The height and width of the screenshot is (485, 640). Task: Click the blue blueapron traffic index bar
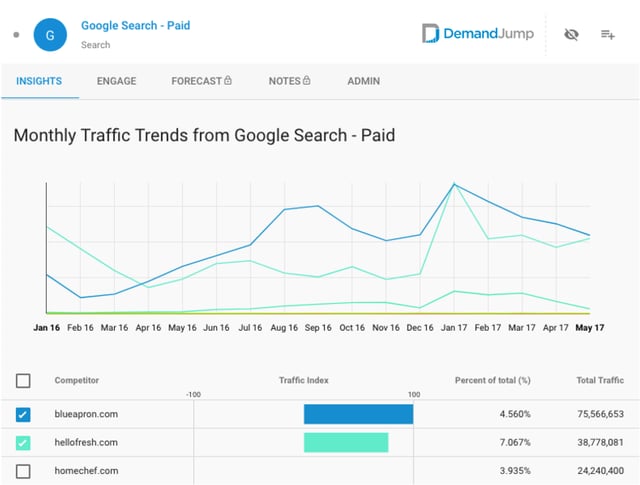click(x=358, y=414)
